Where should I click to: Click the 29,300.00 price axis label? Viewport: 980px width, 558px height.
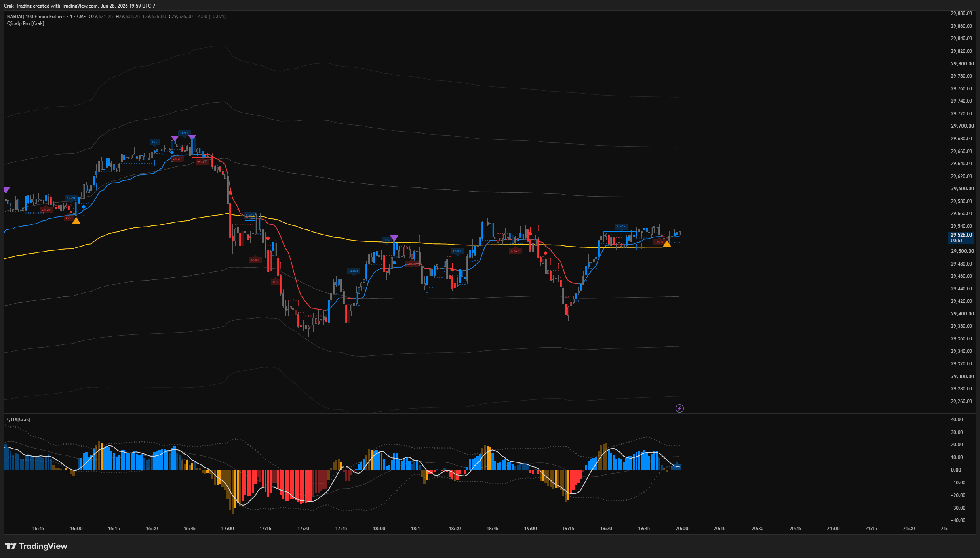[x=962, y=376]
